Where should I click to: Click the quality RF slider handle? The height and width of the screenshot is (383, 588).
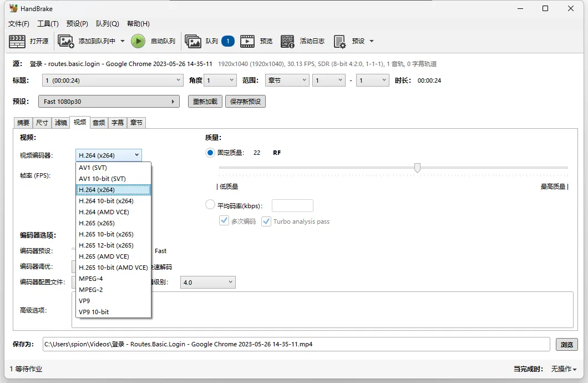tap(417, 167)
